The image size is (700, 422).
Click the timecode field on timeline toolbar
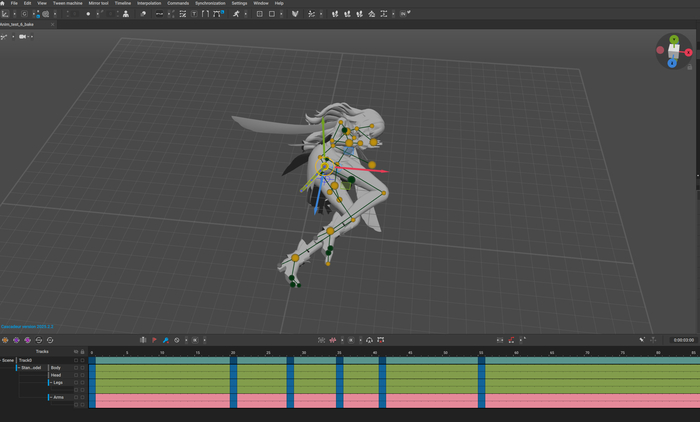[683, 340]
